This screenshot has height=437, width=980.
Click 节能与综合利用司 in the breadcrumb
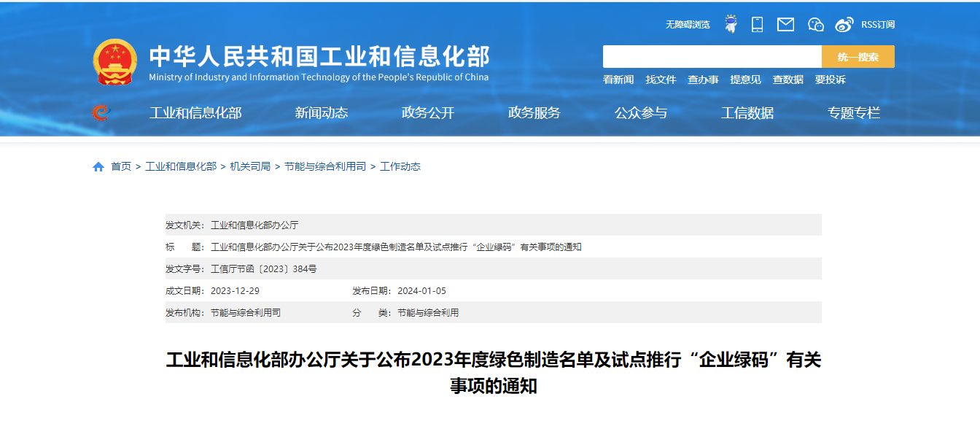click(325, 166)
